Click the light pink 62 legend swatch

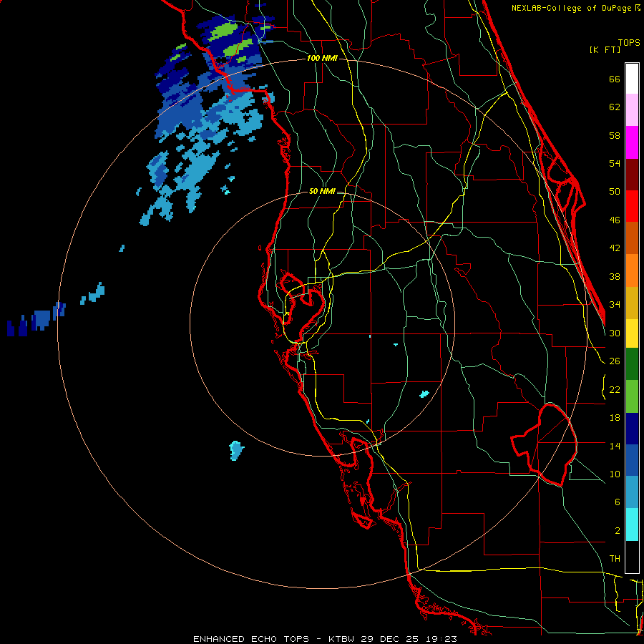point(632,110)
